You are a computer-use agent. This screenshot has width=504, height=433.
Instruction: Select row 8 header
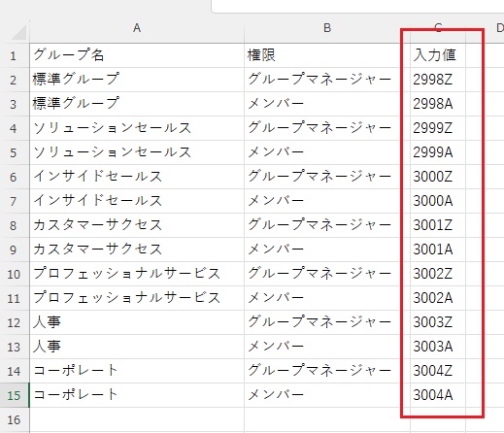pyautogui.click(x=14, y=225)
